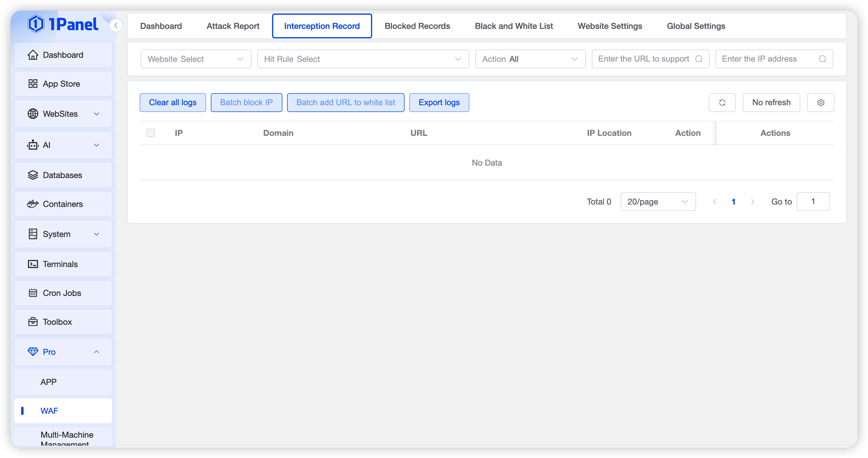The height and width of the screenshot is (458, 868).
Task: Open Containers via docker whale icon
Action: 33,204
